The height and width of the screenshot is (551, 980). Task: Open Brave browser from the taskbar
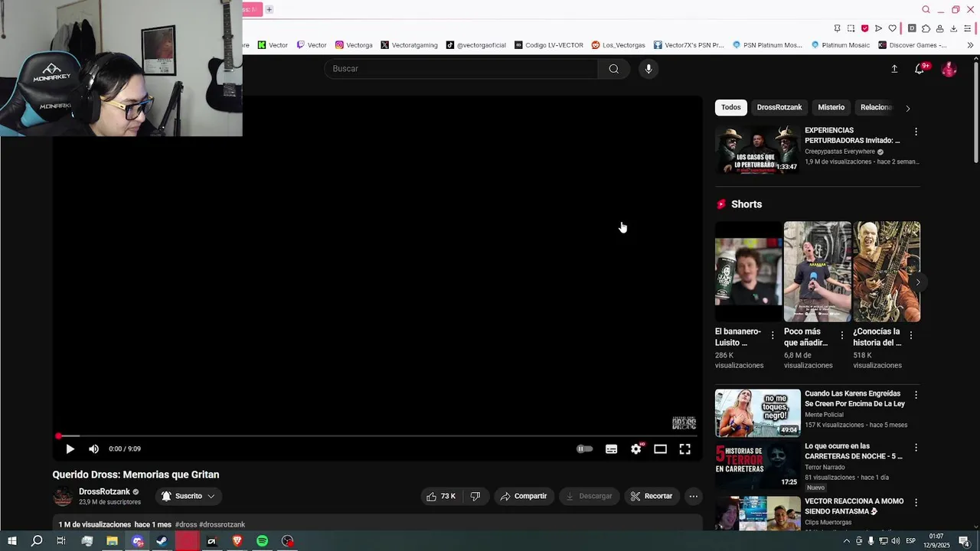237,541
